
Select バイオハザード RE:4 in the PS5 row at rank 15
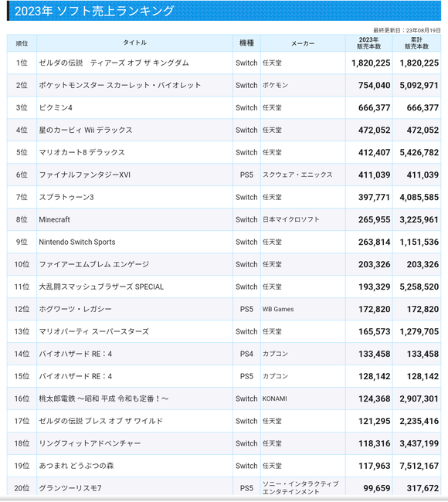[75, 377]
